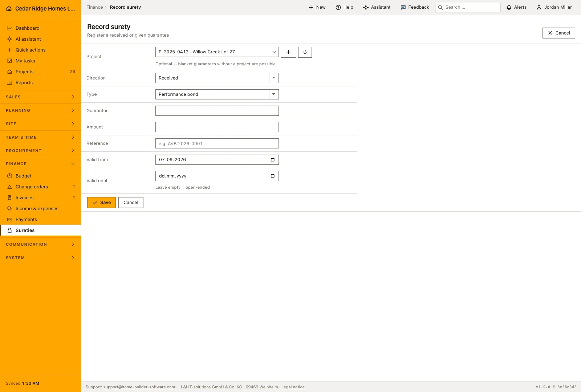Click the top Search box
Image resolution: width=581 pixels, height=392 pixels.
(468, 7)
